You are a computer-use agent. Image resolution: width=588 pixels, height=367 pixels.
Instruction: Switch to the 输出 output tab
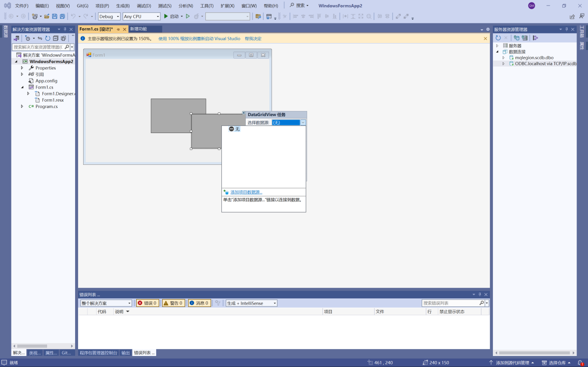coord(126,353)
